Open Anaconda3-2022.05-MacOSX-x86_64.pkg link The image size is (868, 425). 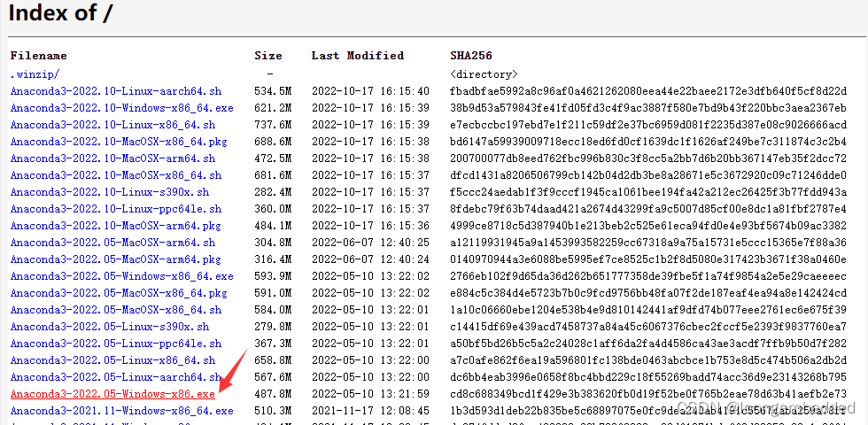119,293
